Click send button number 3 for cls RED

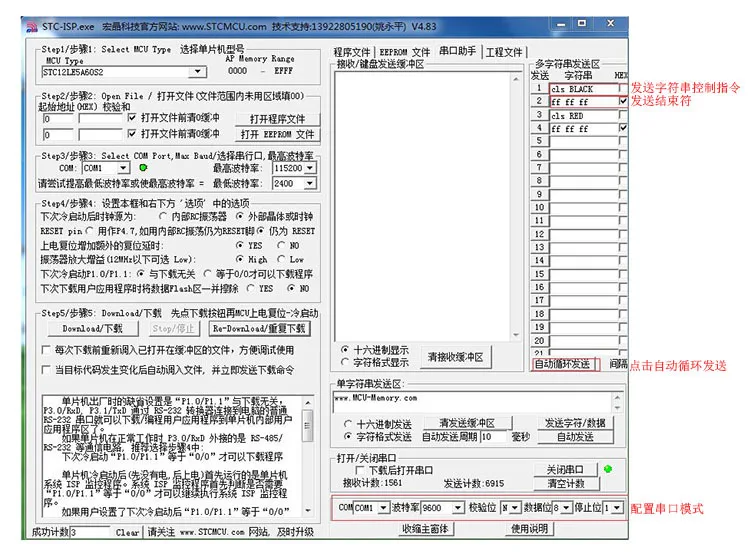pos(539,115)
